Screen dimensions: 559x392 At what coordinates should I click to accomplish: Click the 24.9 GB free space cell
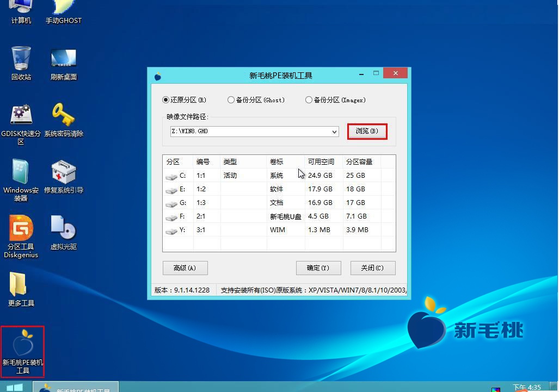(x=320, y=176)
